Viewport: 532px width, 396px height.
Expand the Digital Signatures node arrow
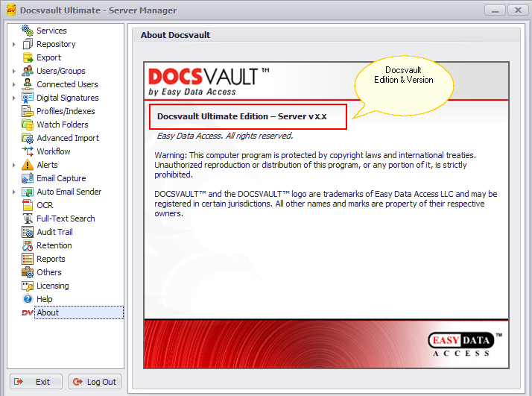(x=14, y=98)
